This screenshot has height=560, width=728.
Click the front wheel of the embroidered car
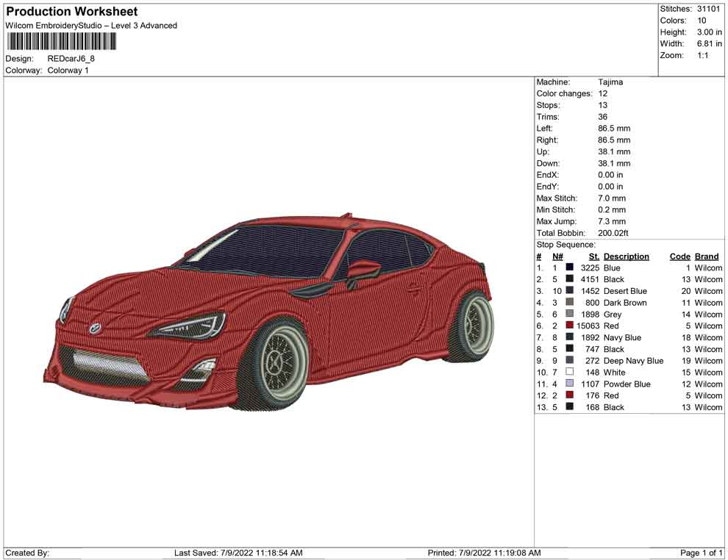[274, 362]
